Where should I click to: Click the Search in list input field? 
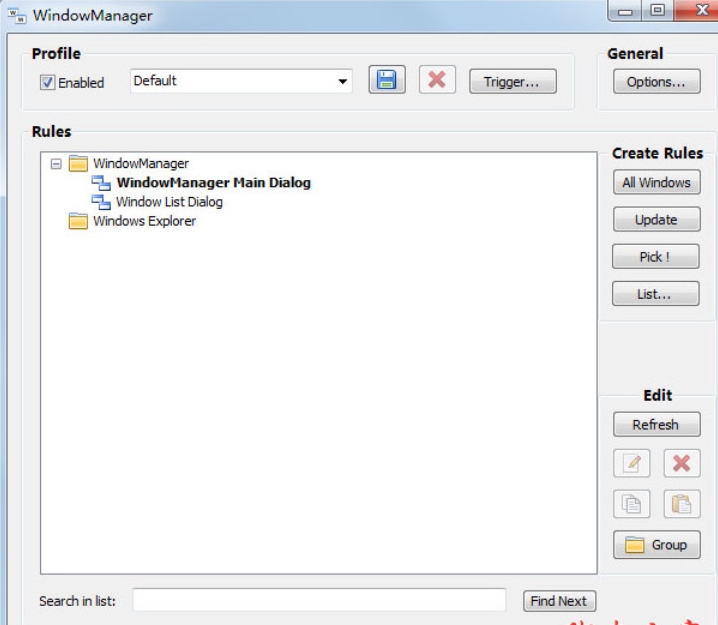[319, 600]
